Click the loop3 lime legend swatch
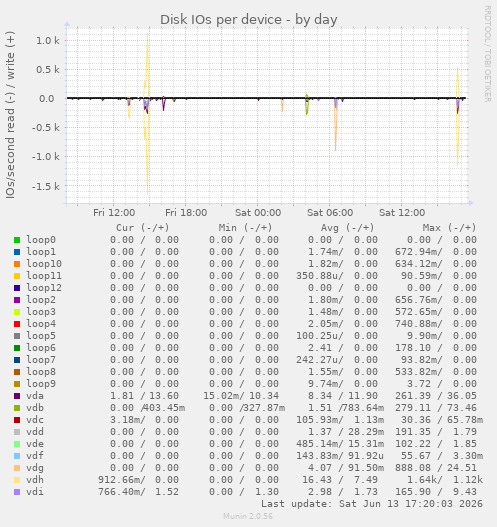Screen dimensions: 497x527 17,312
